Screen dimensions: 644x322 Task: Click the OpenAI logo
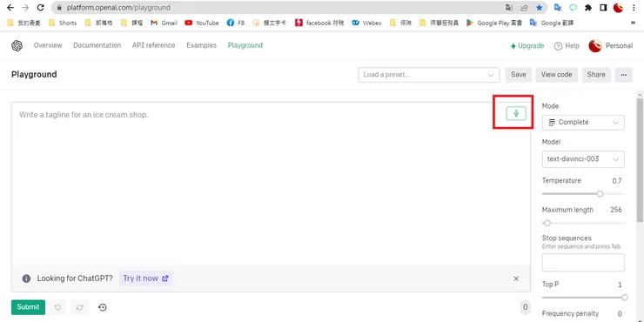click(17, 45)
